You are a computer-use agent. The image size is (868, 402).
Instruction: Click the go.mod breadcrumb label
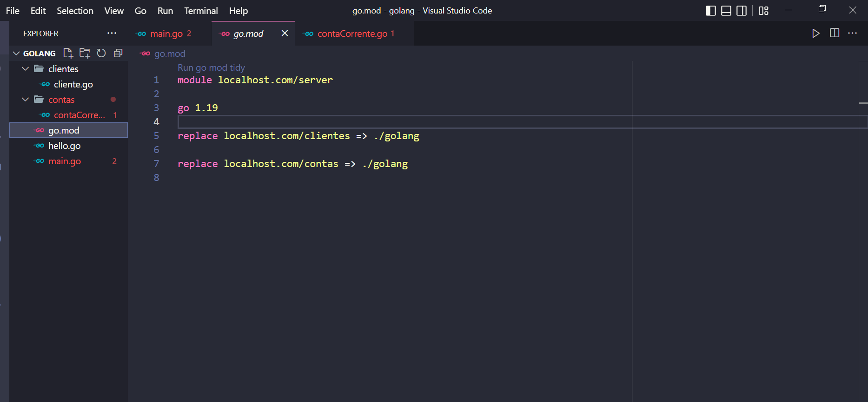pos(170,54)
